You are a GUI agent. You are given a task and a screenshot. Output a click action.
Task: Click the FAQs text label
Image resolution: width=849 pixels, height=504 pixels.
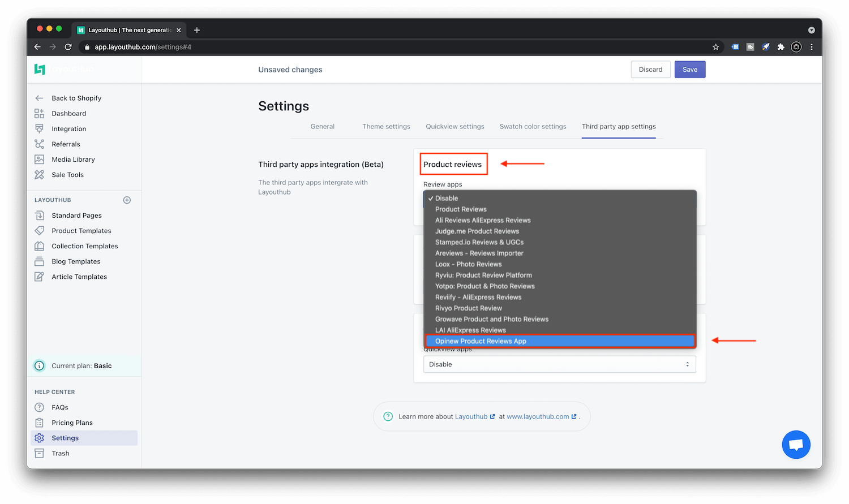pos(60,407)
